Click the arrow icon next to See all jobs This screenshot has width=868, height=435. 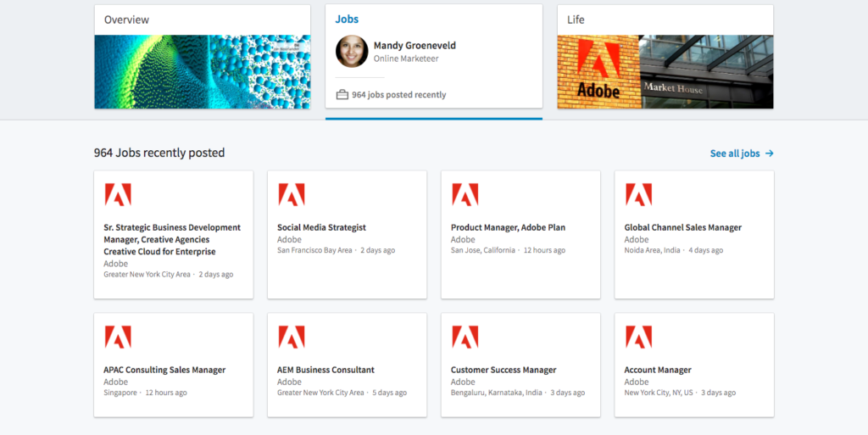769,153
